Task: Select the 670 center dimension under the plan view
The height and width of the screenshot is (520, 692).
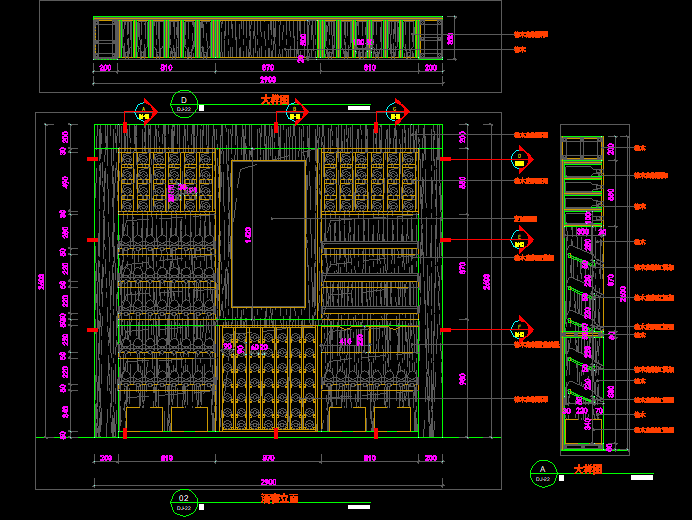Action: 268,68
